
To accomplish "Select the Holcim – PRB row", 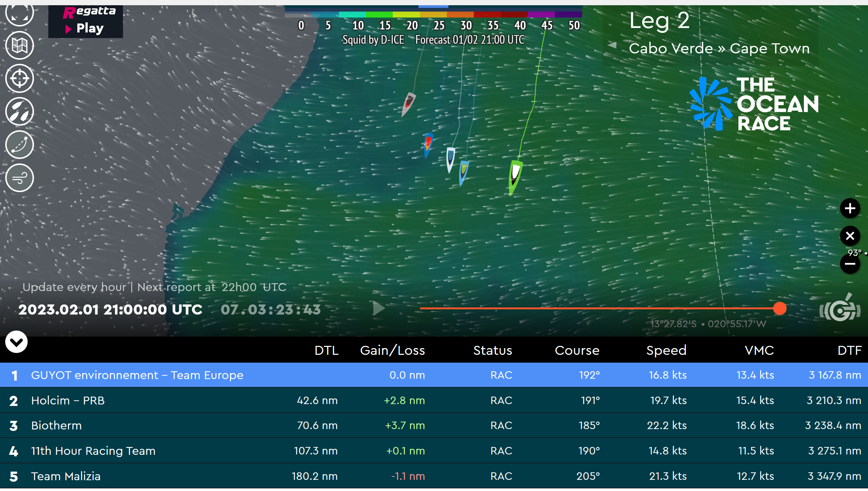I will click(x=434, y=400).
